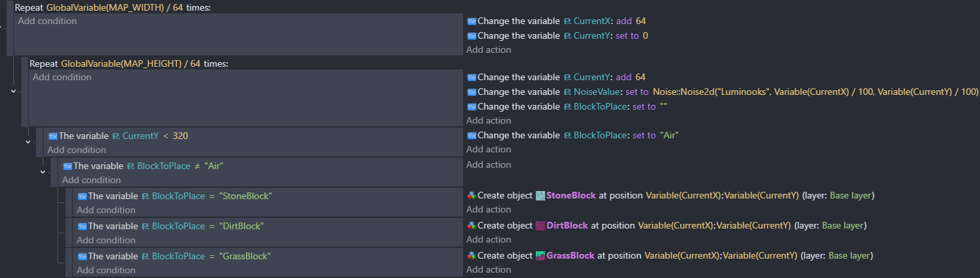Add condition to the Repeat MAP_WIDTH event
Image resolution: width=980 pixels, height=278 pixels.
(47, 21)
